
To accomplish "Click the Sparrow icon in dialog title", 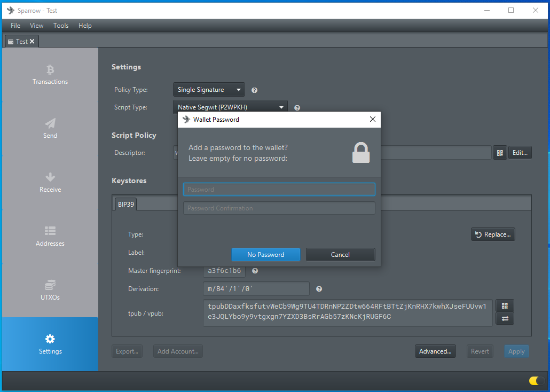I will (186, 119).
